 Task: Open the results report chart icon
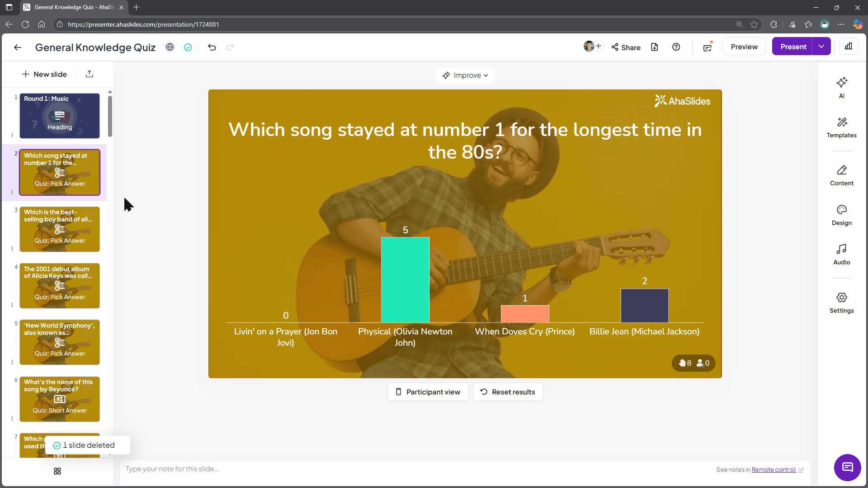coord(848,47)
